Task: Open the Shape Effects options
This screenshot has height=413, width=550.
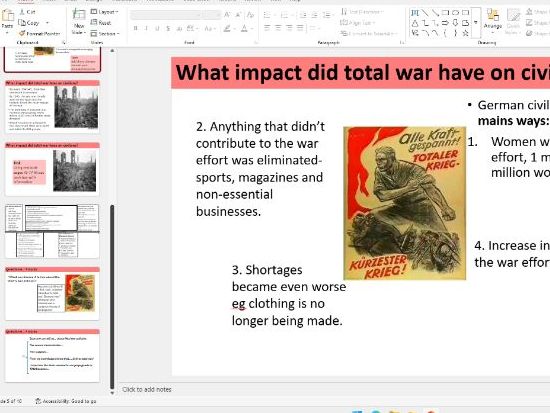Action: [537, 34]
